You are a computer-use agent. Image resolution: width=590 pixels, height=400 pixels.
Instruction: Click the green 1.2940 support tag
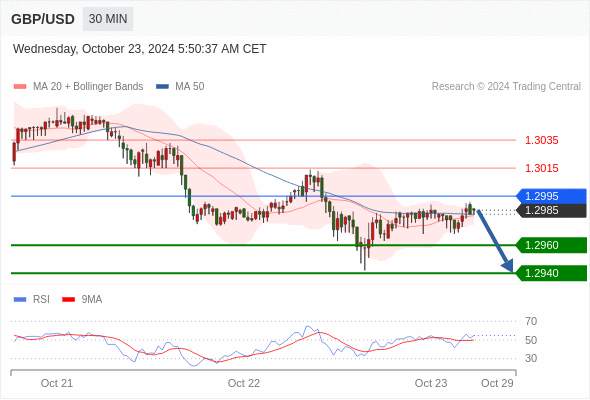(x=551, y=273)
